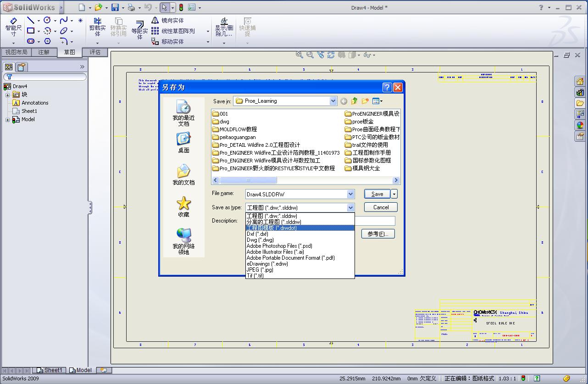588x384 pixels.
Task: Click the 参考(F)... button
Action: pyautogui.click(x=378, y=234)
